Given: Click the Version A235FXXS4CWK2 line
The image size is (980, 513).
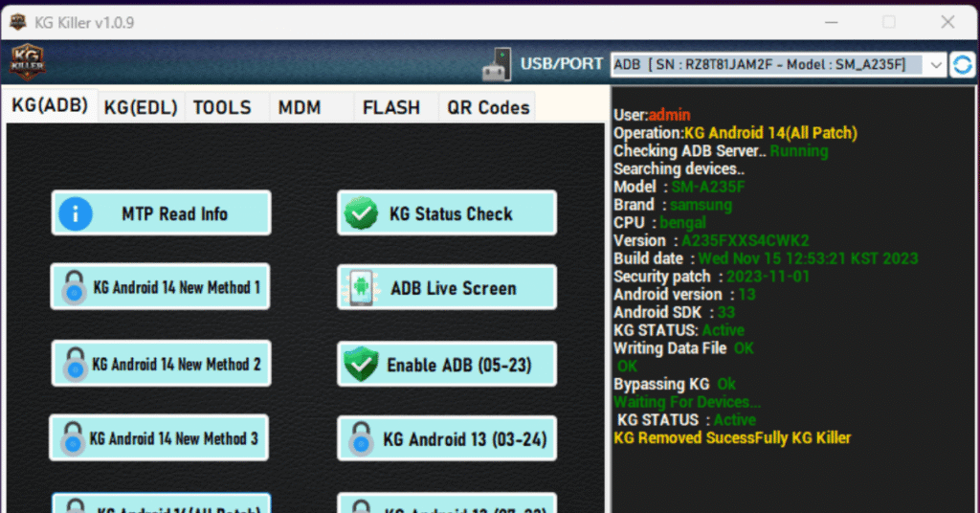Looking at the screenshot, I should pyautogui.click(x=711, y=240).
